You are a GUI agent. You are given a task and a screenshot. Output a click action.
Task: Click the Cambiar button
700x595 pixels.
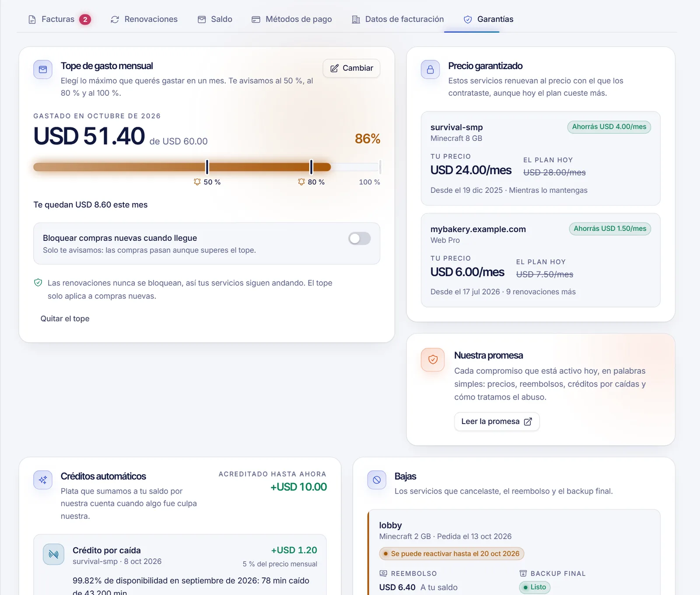(351, 68)
